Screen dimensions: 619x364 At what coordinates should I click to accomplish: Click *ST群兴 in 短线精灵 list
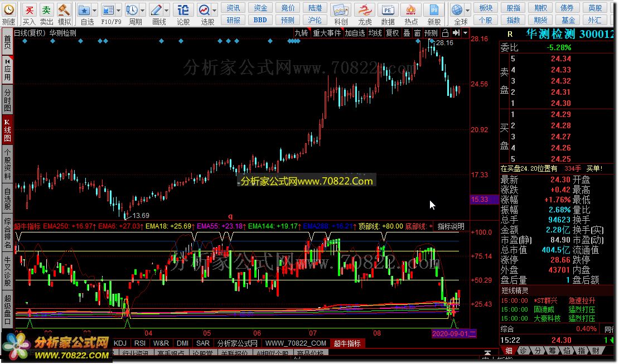(545, 300)
